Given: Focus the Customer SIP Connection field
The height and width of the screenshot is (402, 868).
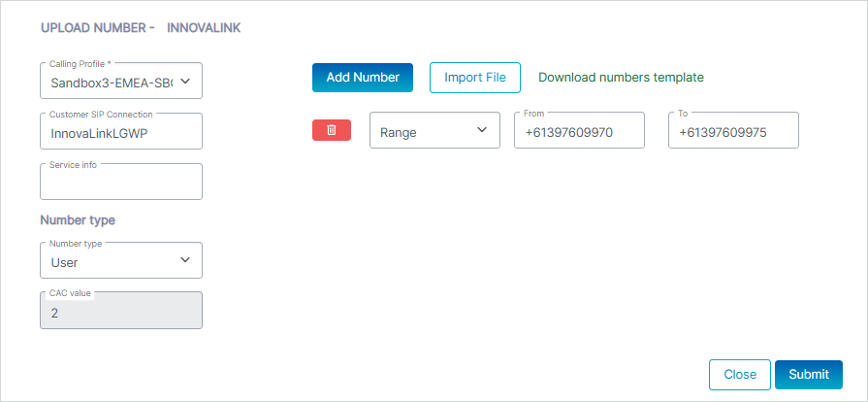Looking at the screenshot, I should click(x=120, y=132).
